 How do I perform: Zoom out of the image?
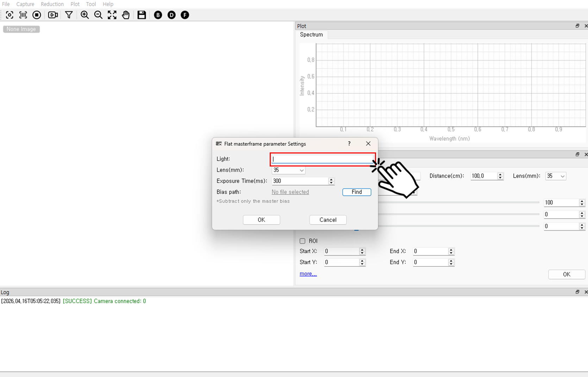[x=98, y=15]
